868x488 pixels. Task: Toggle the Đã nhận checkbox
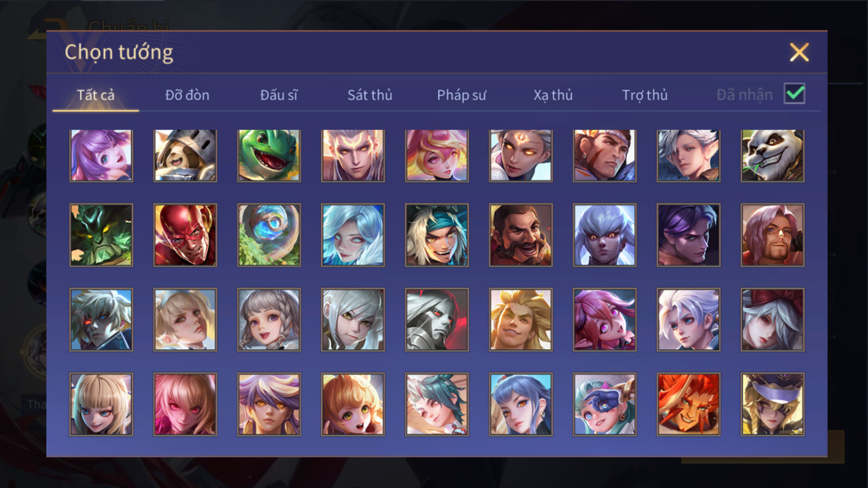pos(794,94)
